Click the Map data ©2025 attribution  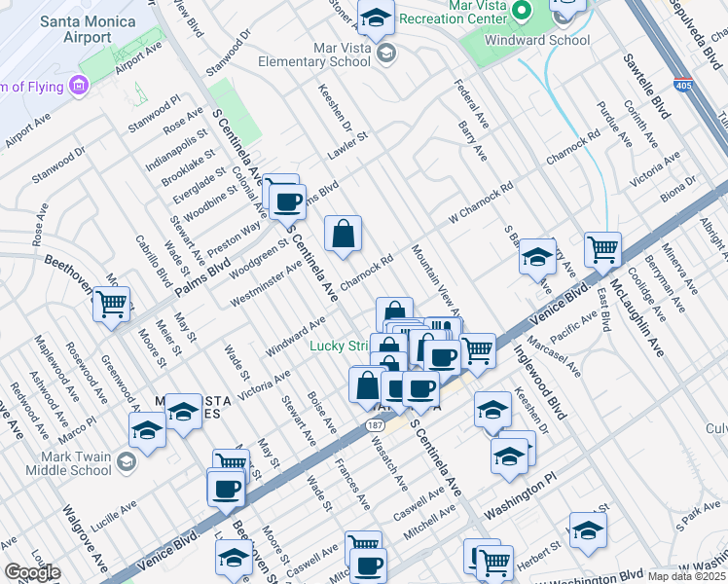coord(687,576)
